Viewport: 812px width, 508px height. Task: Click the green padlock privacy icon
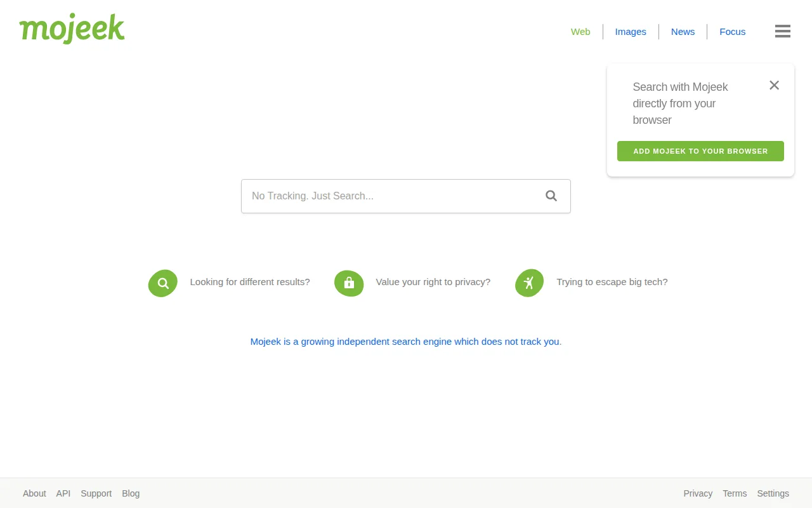click(x=349, y=283)
